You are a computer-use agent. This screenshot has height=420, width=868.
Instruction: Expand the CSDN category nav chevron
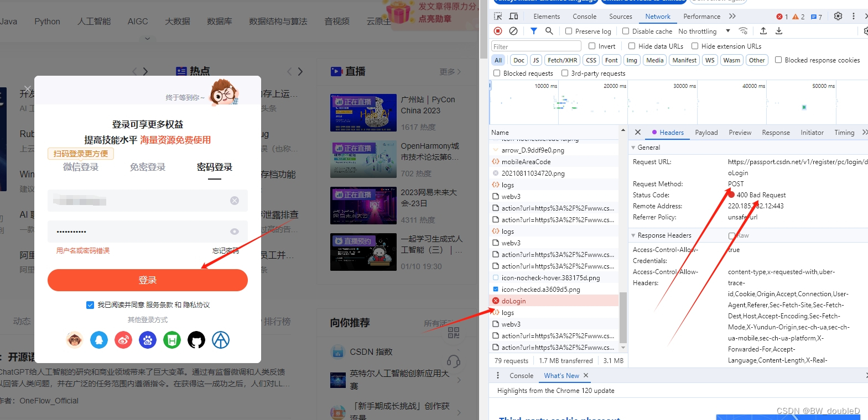tap(147, 39)
